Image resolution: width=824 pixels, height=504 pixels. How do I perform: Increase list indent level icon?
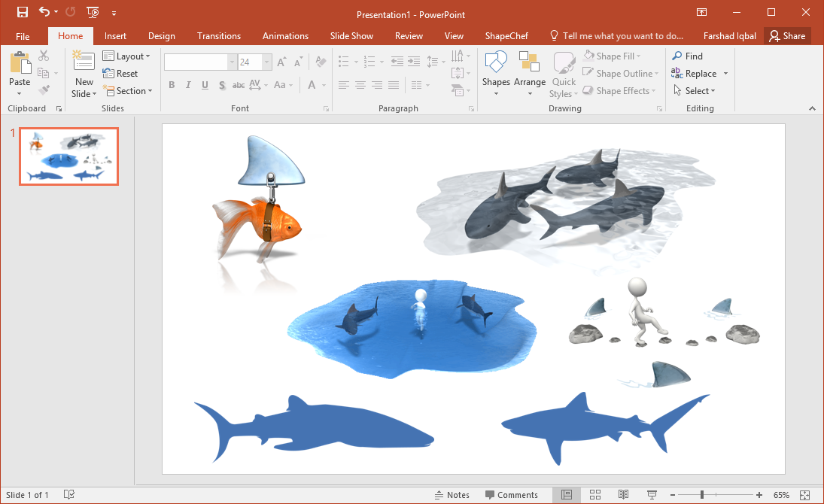click(x=414, y=62)
